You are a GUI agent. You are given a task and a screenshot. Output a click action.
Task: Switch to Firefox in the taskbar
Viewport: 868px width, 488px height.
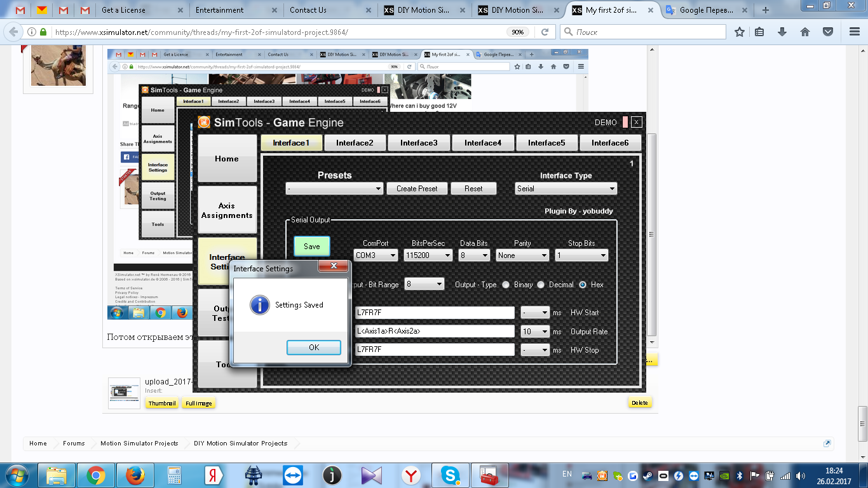pyautogui.click(x=135, y=475)
